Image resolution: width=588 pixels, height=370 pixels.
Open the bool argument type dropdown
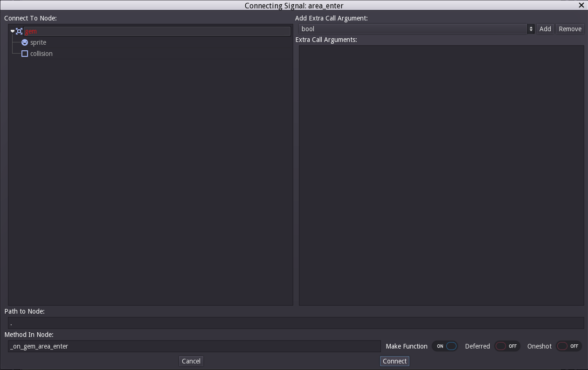coord(416,29)
